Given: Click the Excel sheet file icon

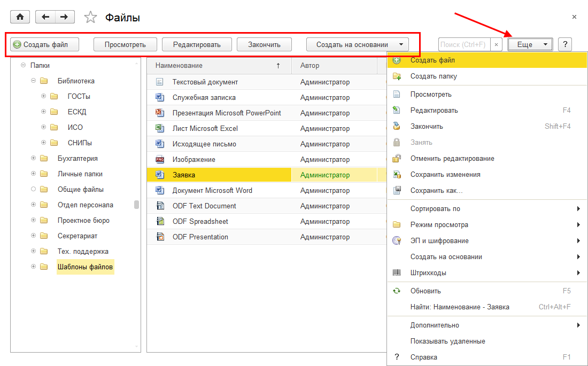Looking at the screenshot, I should [x=159, y=128].
